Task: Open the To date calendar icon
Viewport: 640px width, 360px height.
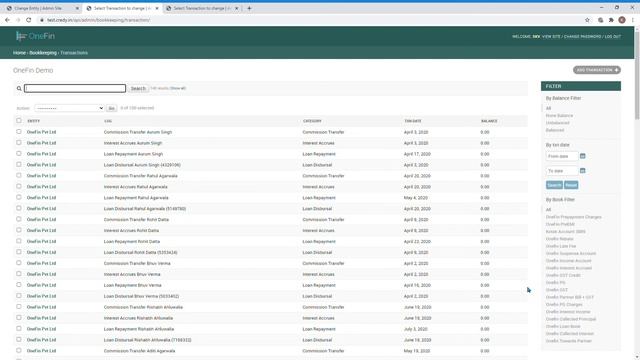Action: pos(582,171)
